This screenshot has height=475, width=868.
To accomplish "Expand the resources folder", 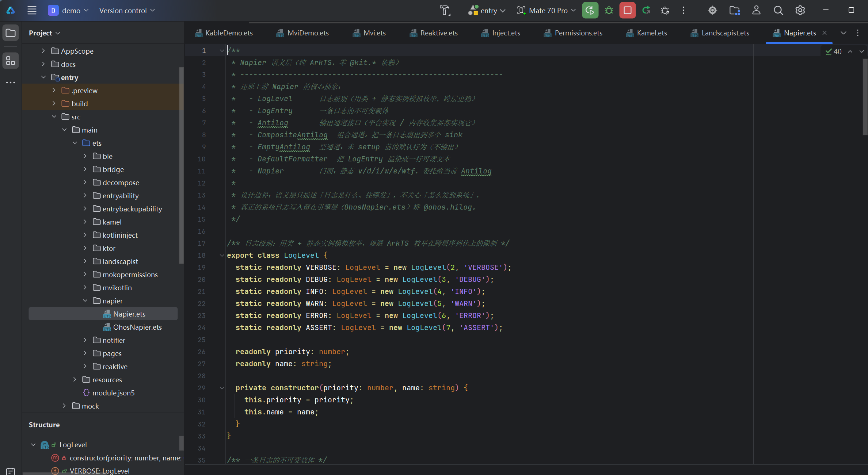I will coord(75,380).
